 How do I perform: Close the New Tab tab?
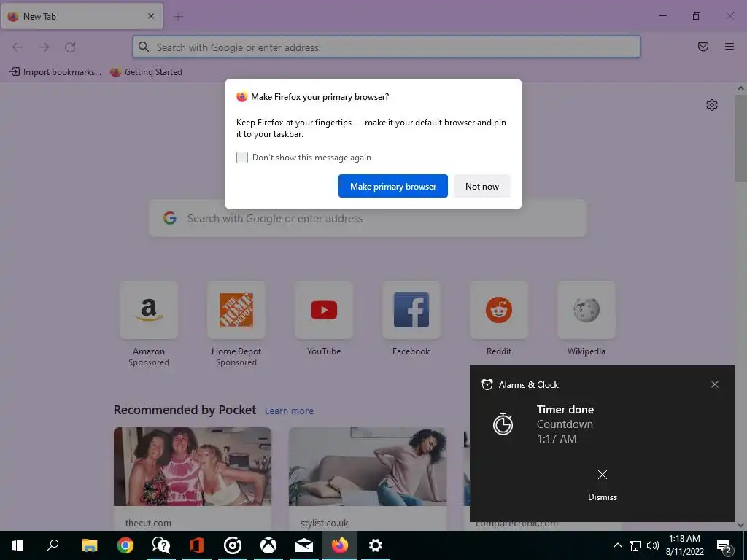pyautogui.click(x=151, y=16)
